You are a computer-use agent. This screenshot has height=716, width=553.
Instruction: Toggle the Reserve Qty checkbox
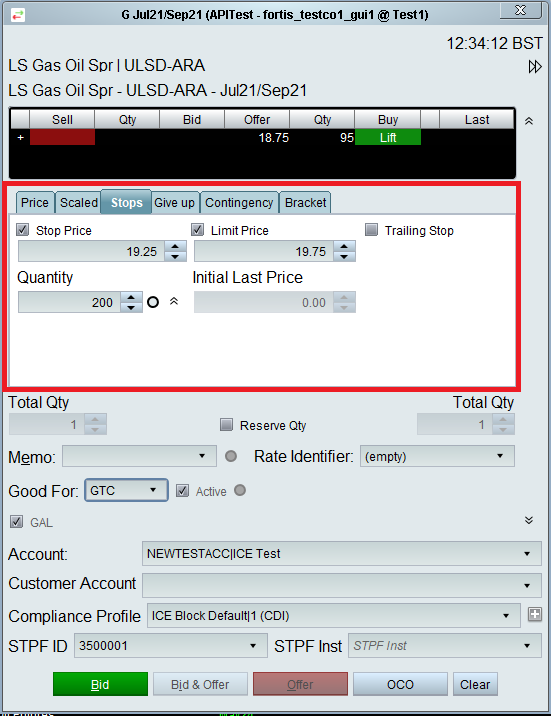[x=226, y=425]
